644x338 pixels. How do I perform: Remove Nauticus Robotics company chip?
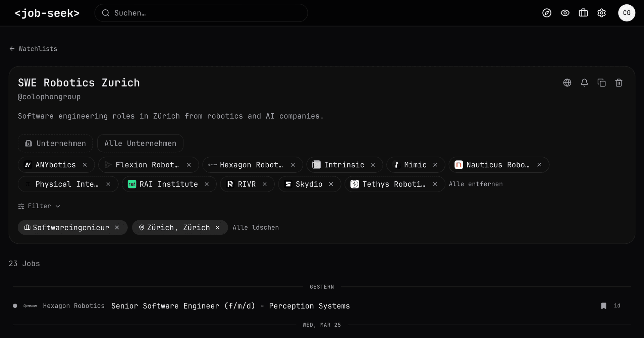tap(539, 165)
